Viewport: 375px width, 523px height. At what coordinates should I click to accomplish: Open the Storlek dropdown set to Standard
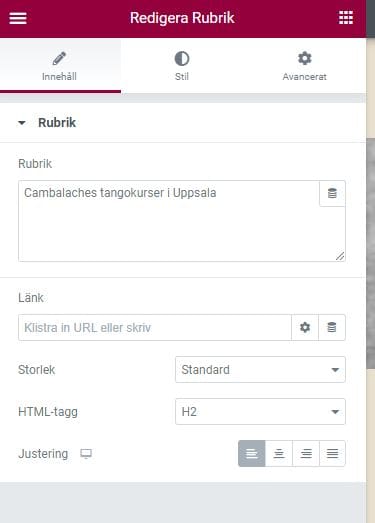coord(260,370)
